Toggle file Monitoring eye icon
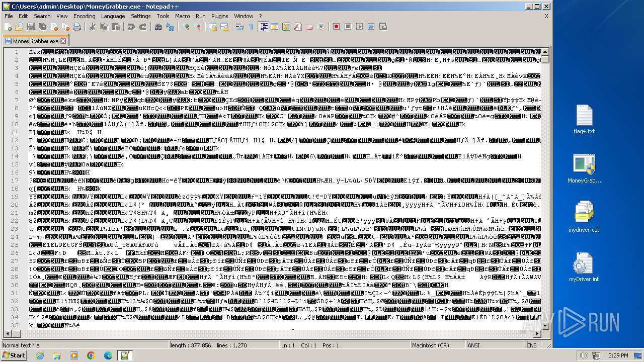 [x=321, y=27]
